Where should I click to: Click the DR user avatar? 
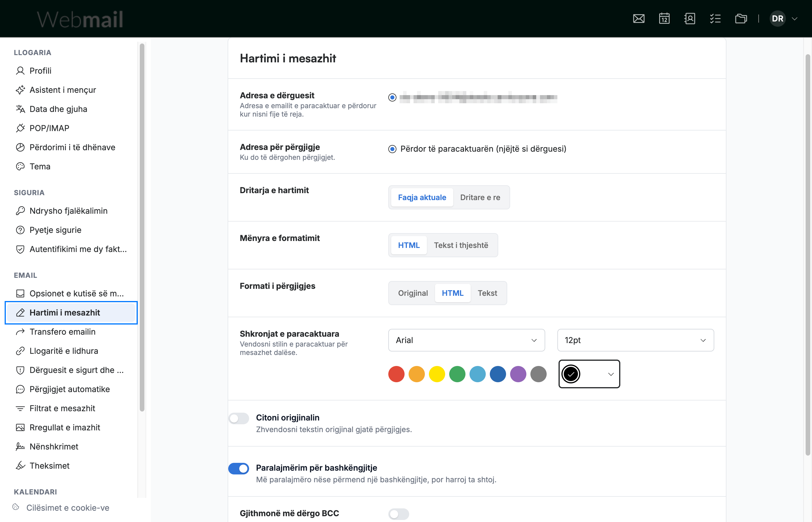(x=777, y=19)
